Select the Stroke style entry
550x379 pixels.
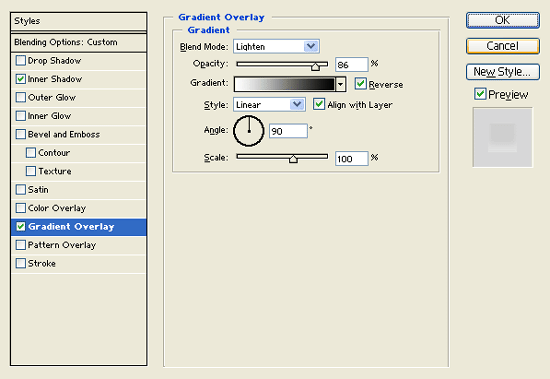[42, 263]
